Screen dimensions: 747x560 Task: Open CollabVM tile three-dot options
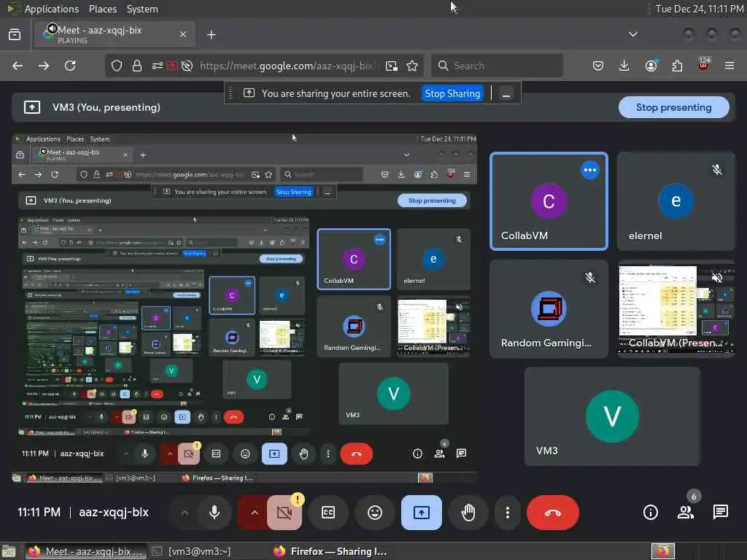pyautogui.click(x=589, y=170)
